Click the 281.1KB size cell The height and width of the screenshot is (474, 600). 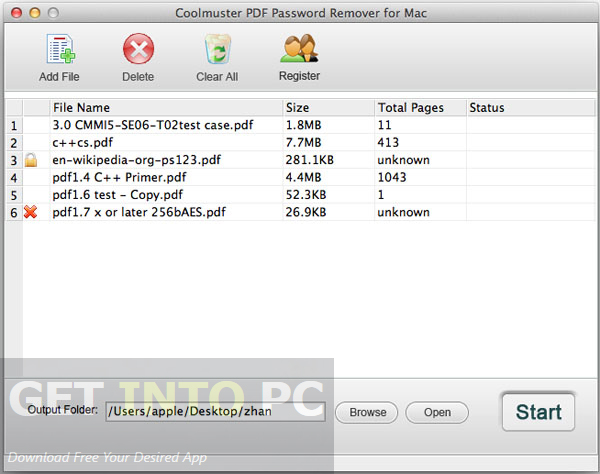pos(328,160)
